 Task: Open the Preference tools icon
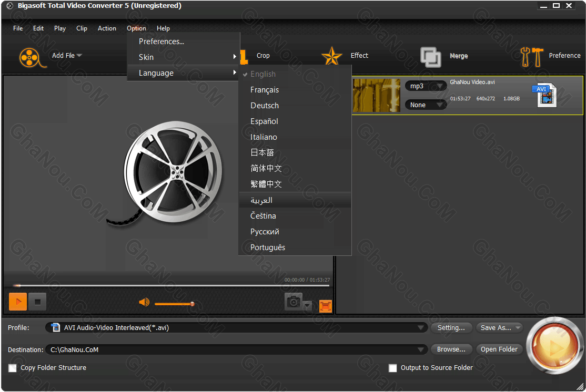click(531, 57)
